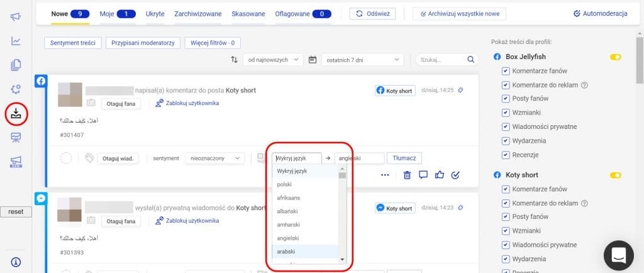Click the link icon beside dzisiaj, 14:23
Image resolution: width=644 pixels, height=273 pixels.
[460, 208]
